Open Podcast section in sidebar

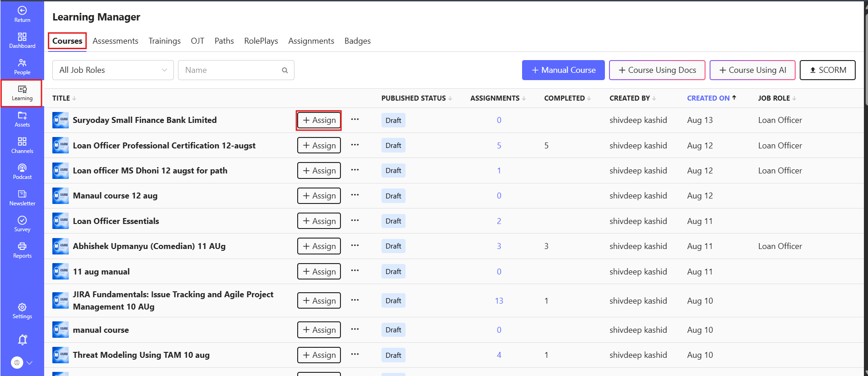[x=22, y=172]
